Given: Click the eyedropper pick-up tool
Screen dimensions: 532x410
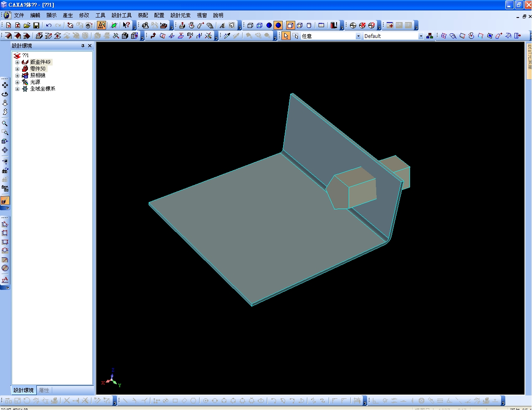Looking at the screenshot, I should (x=227, y=36).
